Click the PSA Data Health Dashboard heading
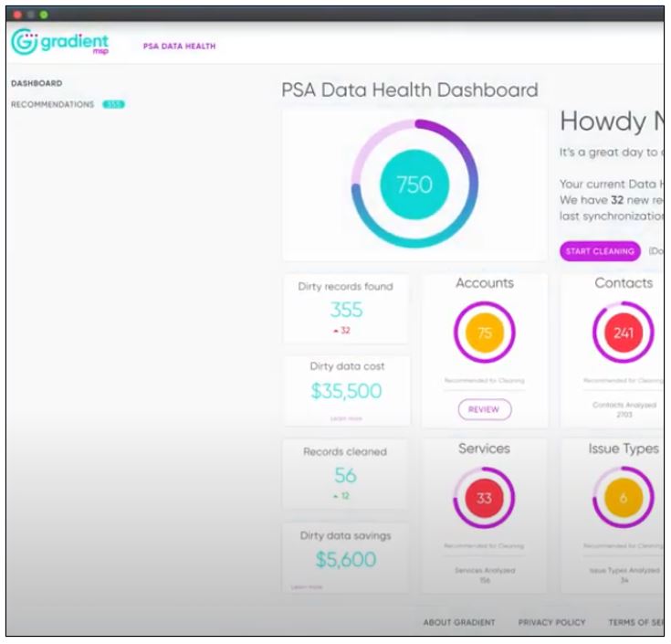The image size is (671, 644). (410, 90)
